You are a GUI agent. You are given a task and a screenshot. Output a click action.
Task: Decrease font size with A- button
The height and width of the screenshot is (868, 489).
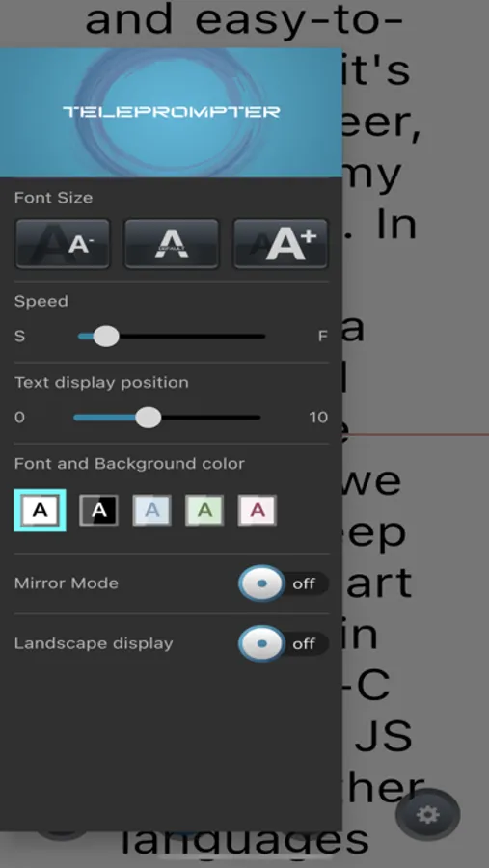pos(63,244)
